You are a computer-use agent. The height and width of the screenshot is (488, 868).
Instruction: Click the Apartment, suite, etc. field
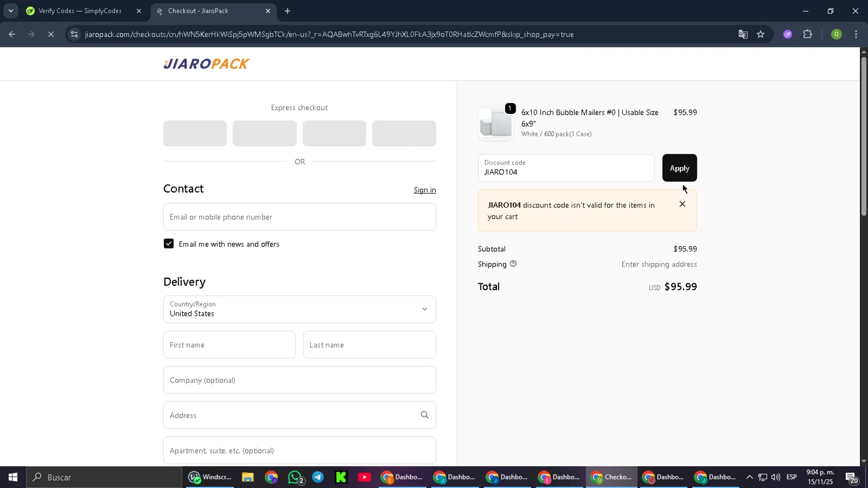pos(299,450)
